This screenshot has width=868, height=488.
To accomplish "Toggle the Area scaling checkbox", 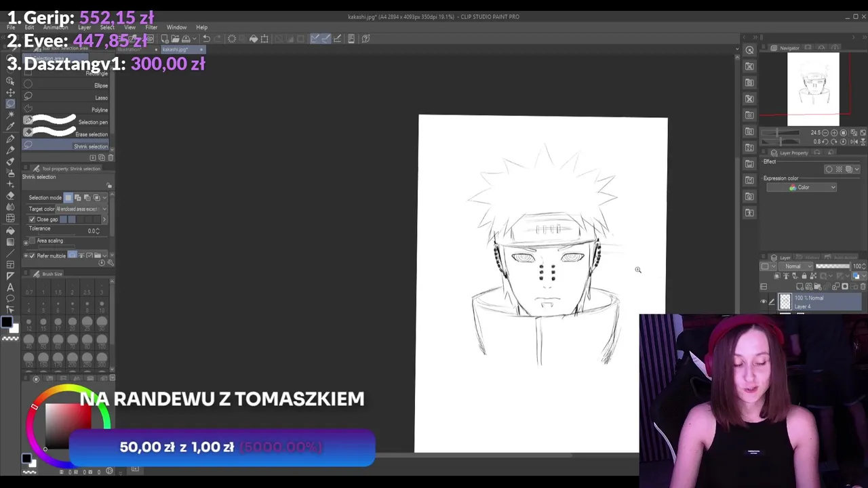I will coord(32,241).
